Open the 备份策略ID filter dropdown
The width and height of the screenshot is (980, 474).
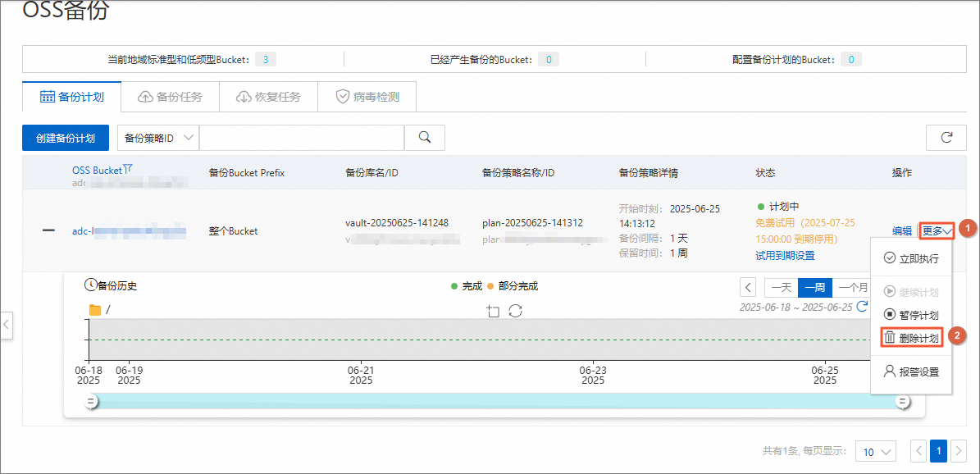[158, 138]
